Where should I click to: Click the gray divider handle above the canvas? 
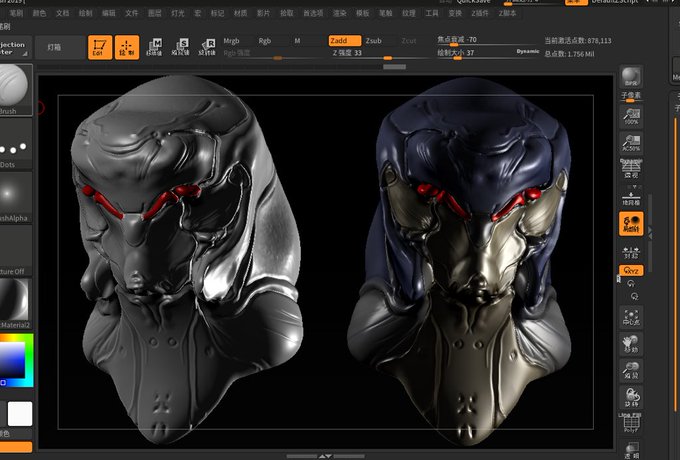click(x=395, y=67)
